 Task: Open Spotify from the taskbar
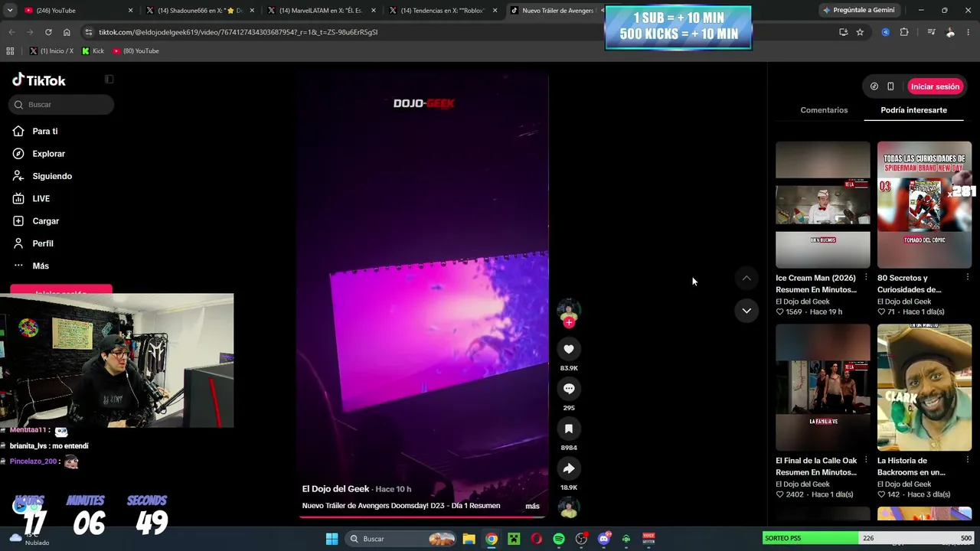[x=559, y=539]
